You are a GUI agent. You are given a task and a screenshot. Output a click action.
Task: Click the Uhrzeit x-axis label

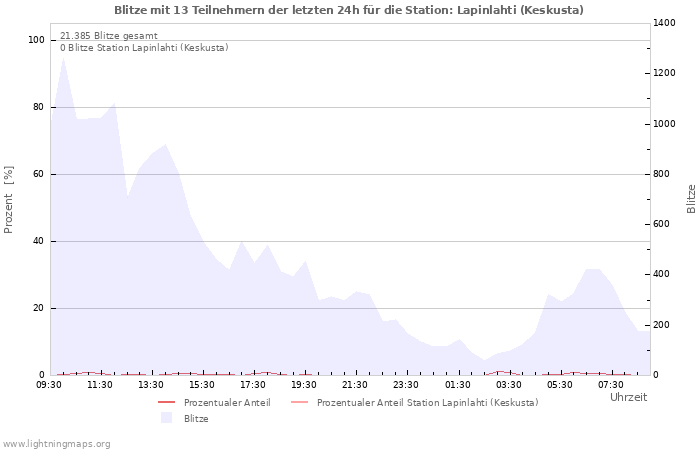(628, 397)
